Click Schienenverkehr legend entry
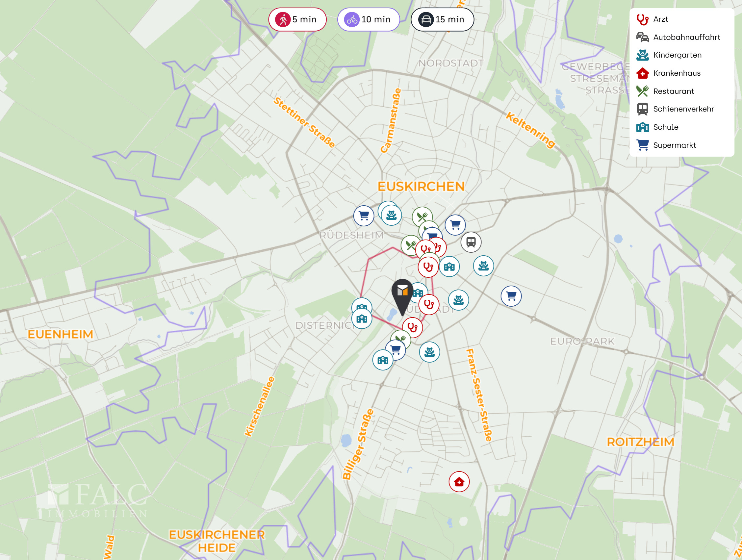The image size is (742, 560). (683, 109)
